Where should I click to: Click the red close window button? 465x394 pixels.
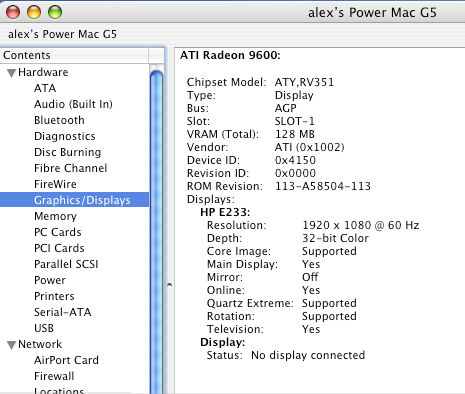pos(13,12)
